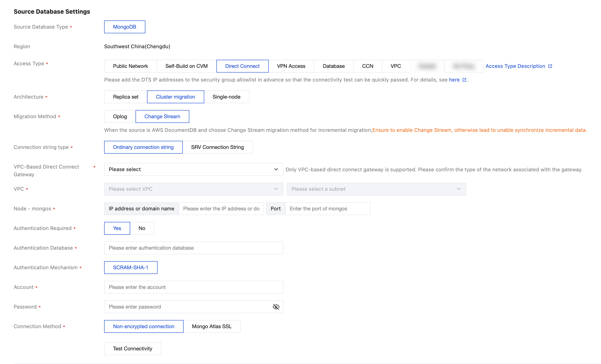Select Public Network access type
Image resolution: width=601 pixels, height=364 pixels.
130,66
